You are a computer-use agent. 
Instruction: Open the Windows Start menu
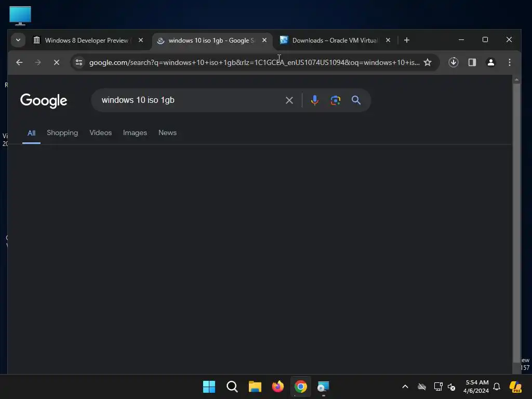point(209,387)
